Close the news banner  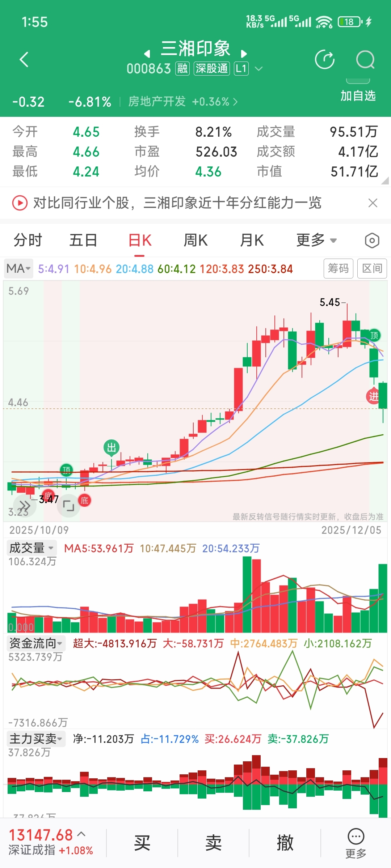[373, 203]
